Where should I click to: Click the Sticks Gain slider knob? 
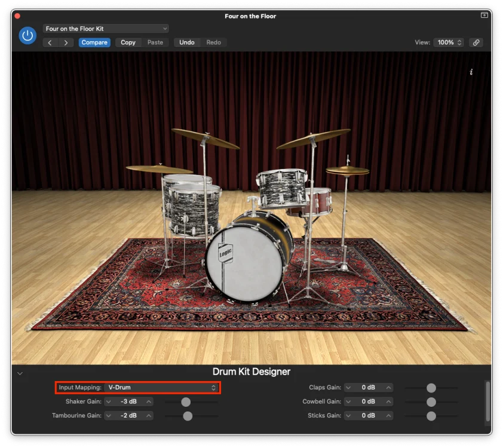click(431, 416)
